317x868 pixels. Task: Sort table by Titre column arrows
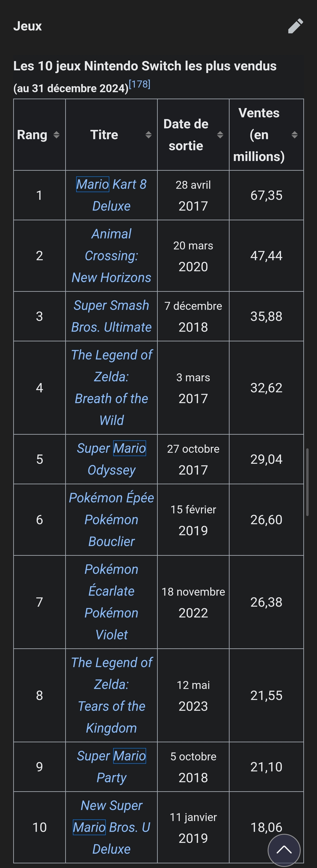pyautogui.click(x=148, y=135)
